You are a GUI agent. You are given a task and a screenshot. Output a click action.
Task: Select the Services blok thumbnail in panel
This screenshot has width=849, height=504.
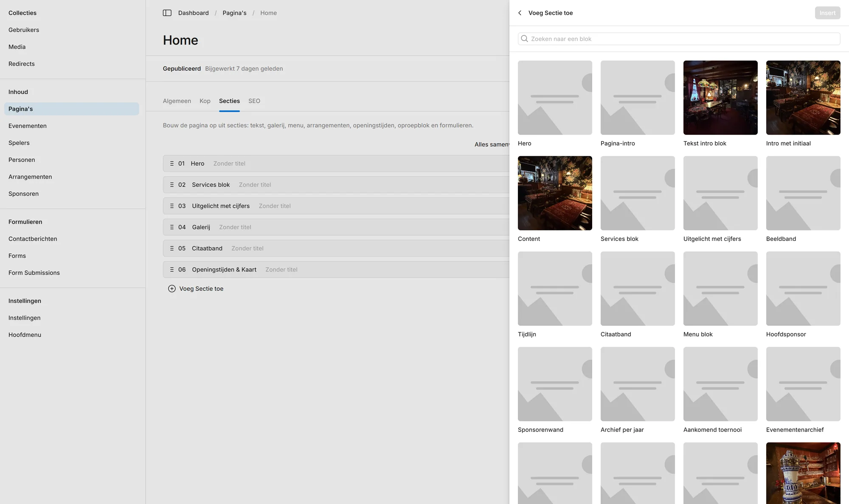(638, 193)
